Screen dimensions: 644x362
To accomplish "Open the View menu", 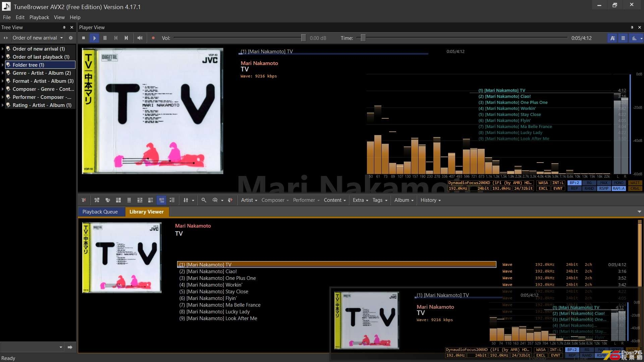I will (x=59, y=17).
